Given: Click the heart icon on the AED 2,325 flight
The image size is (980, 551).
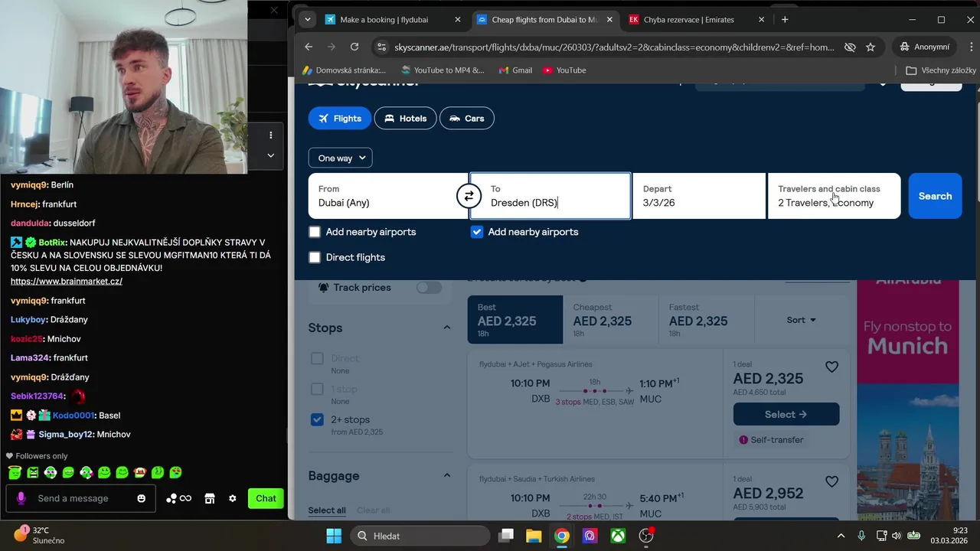Looking at the screenshot, I should [831, 367].
